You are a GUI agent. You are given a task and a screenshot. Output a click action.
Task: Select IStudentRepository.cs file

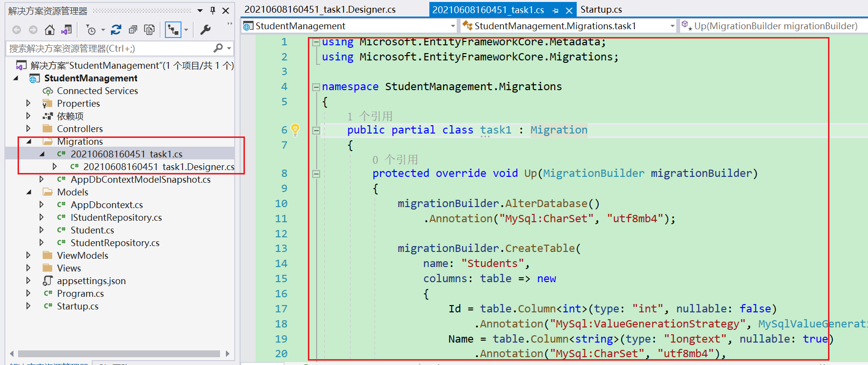116,217
